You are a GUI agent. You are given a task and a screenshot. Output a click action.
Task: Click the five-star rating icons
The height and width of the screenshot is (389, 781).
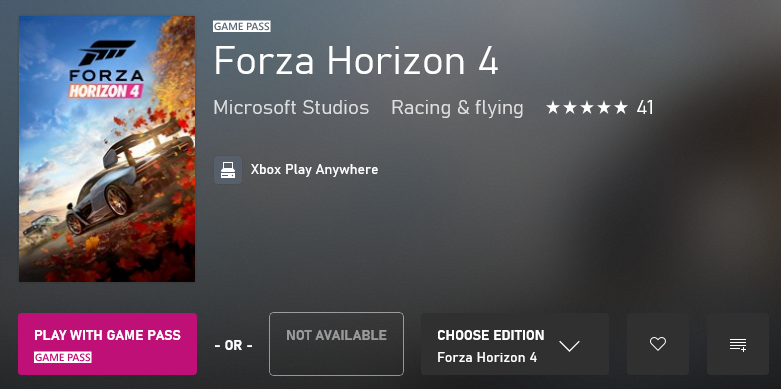pos(587,108)
